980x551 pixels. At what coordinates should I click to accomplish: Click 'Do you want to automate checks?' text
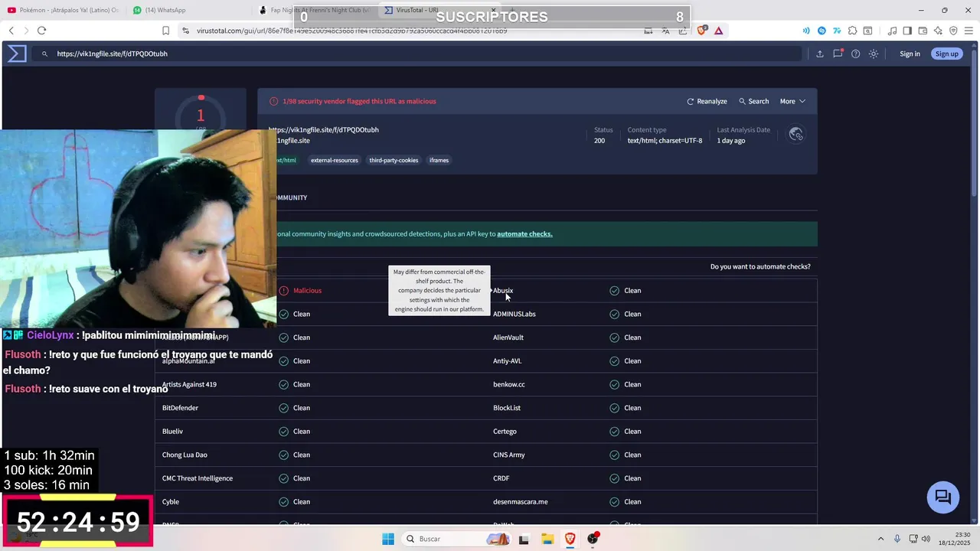coord(760,266)
